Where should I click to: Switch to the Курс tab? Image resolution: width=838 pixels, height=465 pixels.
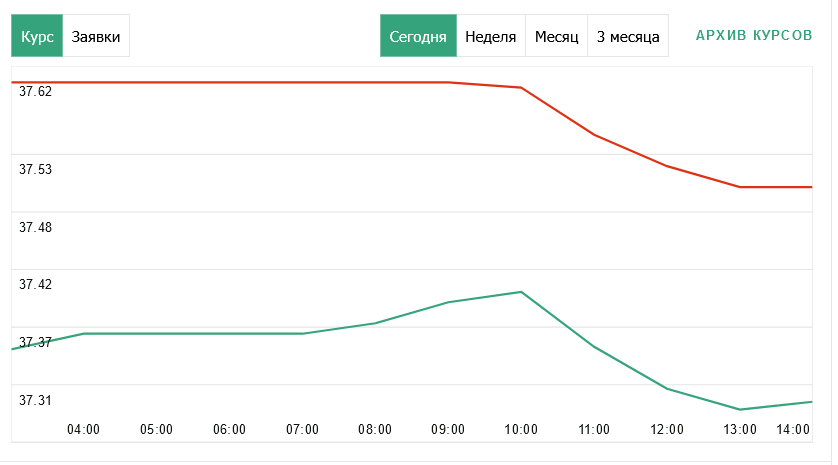[37, 37]
